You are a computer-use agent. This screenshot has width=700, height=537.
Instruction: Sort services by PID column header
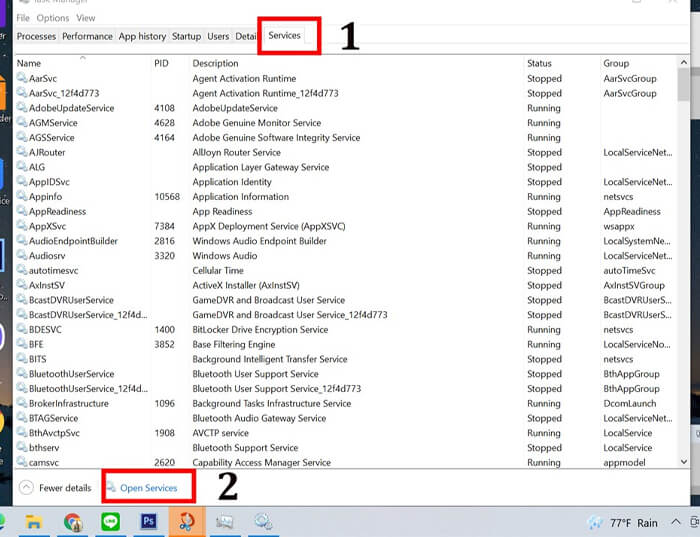coord(161,63)
